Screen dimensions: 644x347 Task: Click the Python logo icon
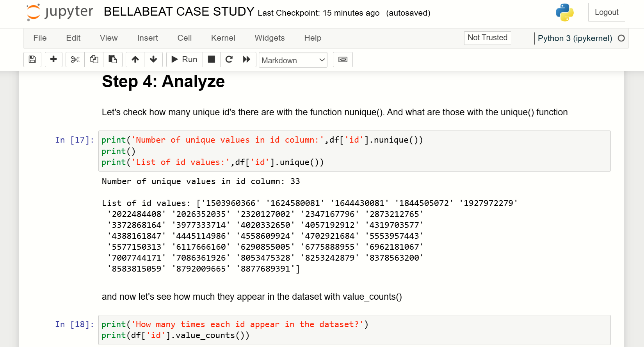point(565,12)
